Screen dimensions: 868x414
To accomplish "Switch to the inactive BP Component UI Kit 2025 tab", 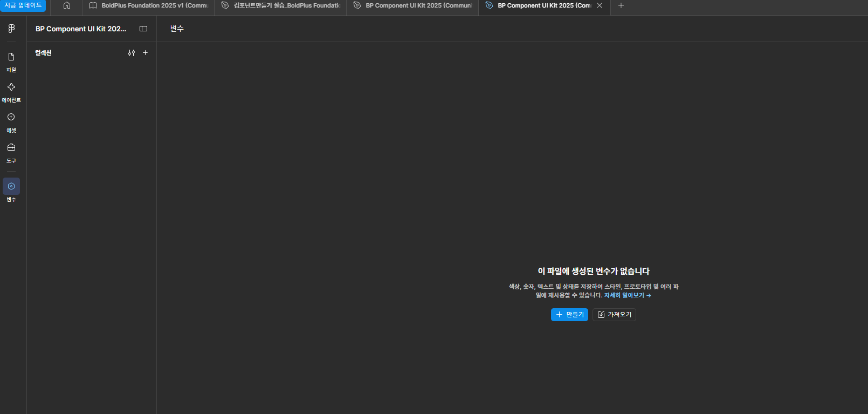I will click(x=412, y=5).
